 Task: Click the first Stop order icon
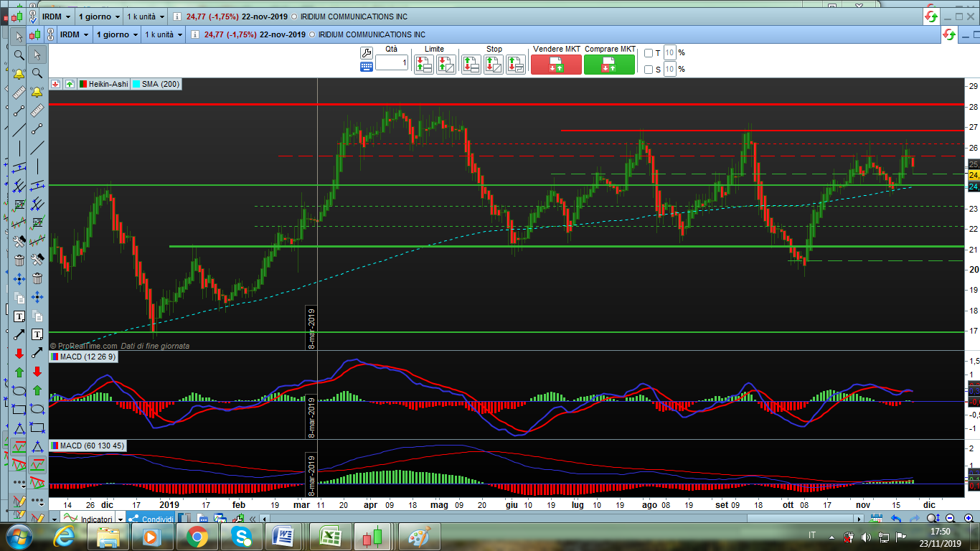pyautogui.click(x=471, y=65)
